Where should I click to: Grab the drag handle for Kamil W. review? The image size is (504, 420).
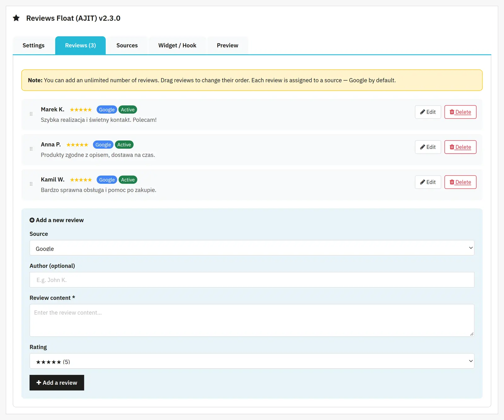click(31, 184)
